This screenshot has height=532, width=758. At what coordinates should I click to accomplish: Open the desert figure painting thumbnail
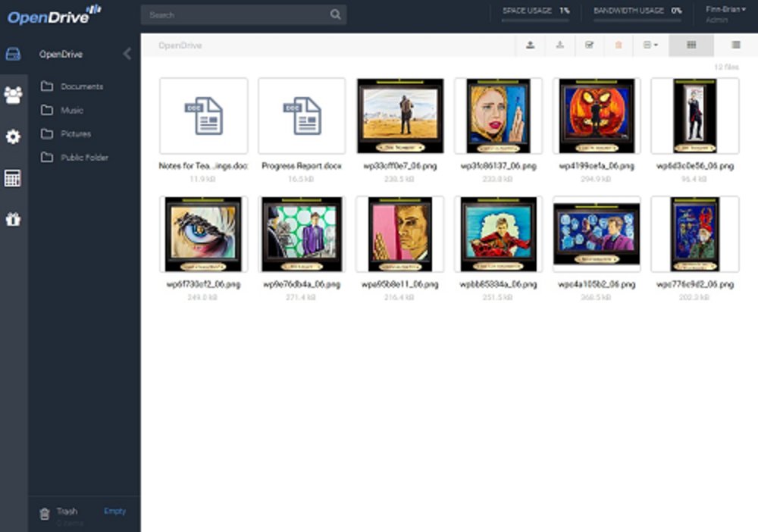tap(400, 116)
